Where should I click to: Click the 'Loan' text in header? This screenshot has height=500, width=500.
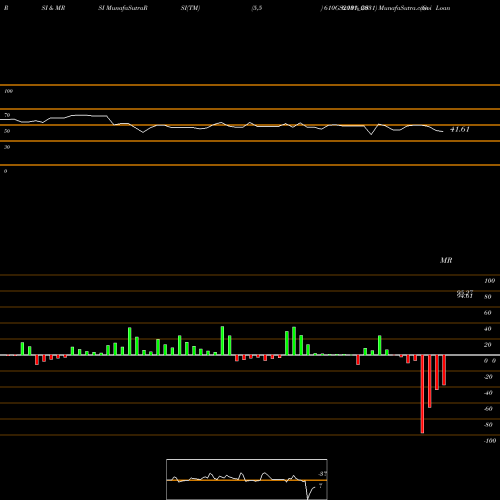click(x=443, y=8)
